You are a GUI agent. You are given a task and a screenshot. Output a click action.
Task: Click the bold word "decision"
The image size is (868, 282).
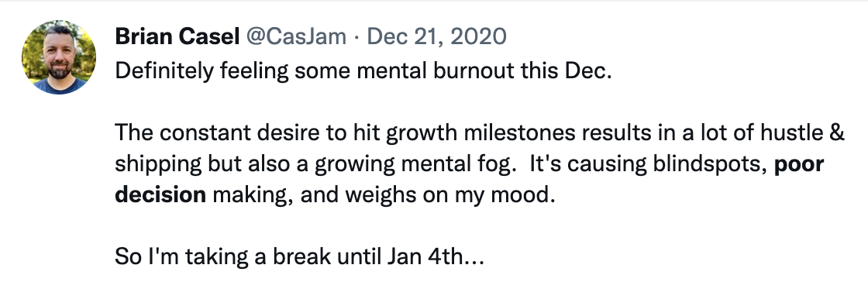(160, 194)
